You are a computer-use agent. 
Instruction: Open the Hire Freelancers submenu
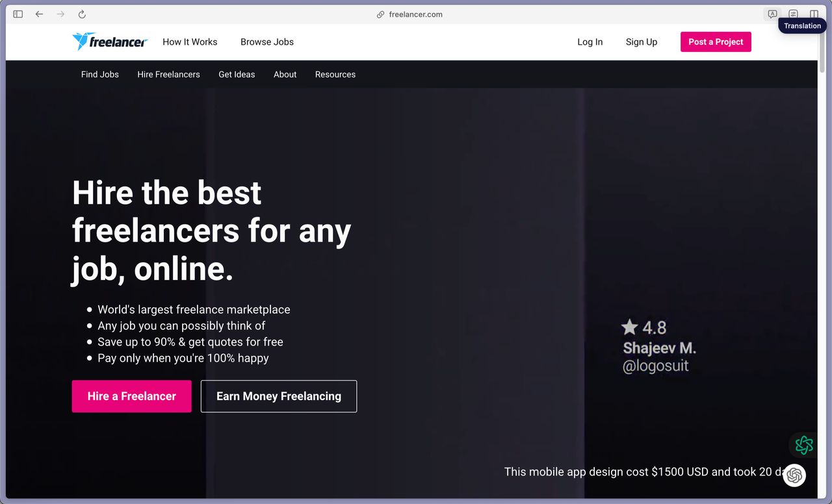(x=168, y=75)
